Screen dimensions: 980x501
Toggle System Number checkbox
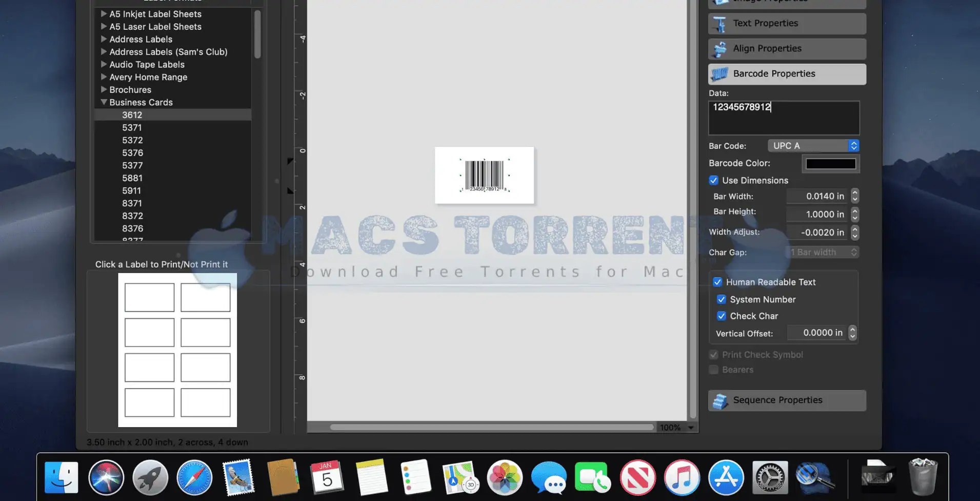722,299
